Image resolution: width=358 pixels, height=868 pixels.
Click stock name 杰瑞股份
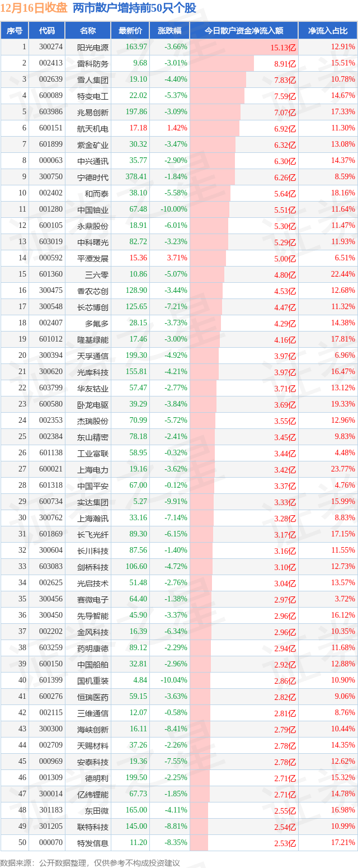coord(93,421)
